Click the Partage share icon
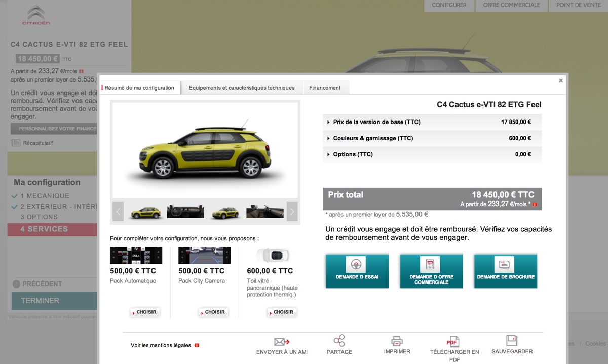Image resolution: width=608 pixels, height=364 pixels. 339,341
